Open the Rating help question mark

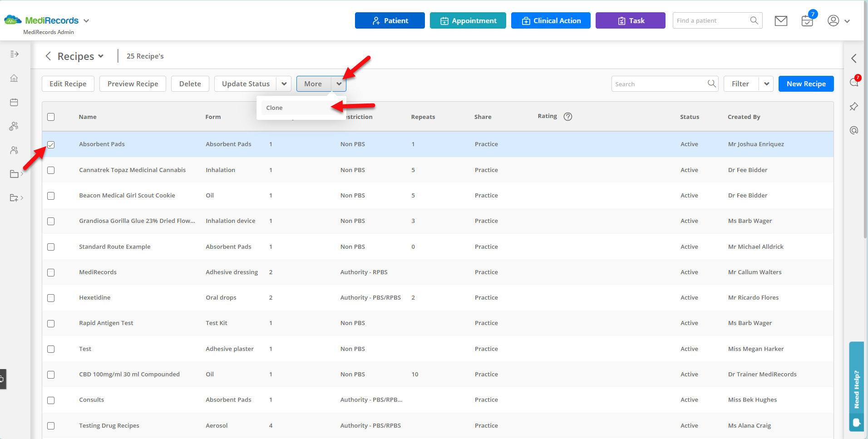pyautogui.click(x=568, y=117)
